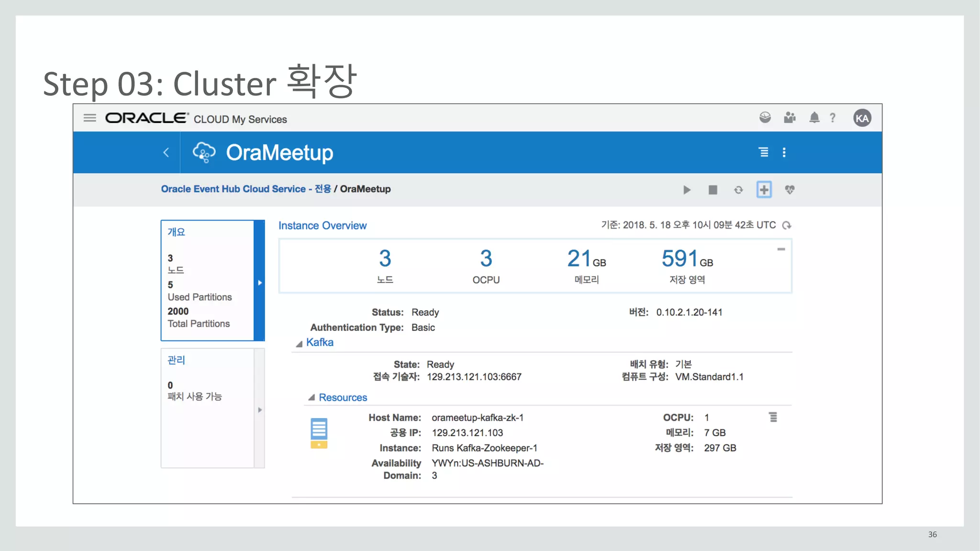Go back using the left chevron
980x551 pixels.
166,153
